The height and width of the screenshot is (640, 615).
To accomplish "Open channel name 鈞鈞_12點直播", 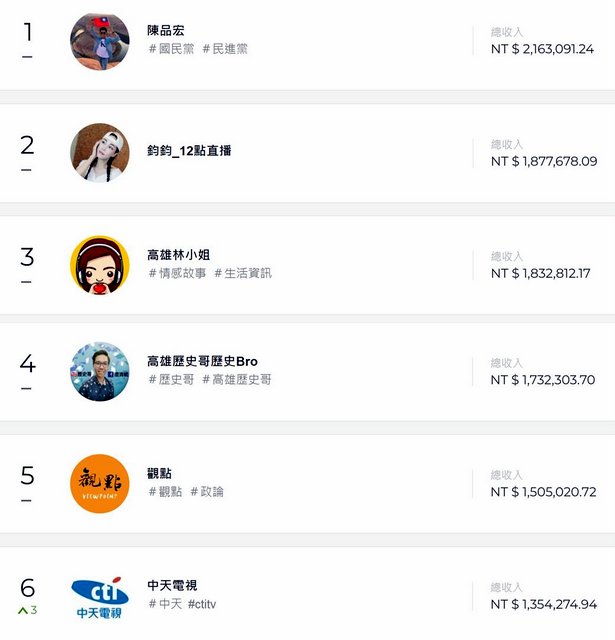I will (189, 151).
